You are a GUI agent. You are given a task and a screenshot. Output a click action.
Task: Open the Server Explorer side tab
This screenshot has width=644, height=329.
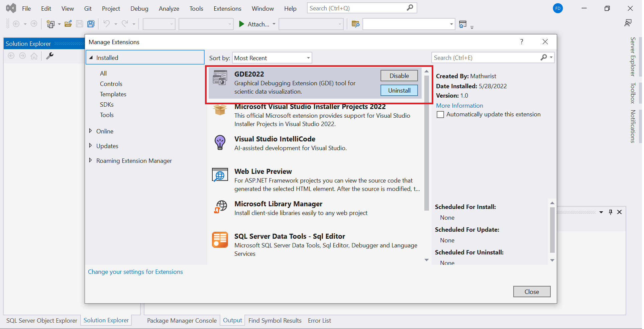click(633, 57)
